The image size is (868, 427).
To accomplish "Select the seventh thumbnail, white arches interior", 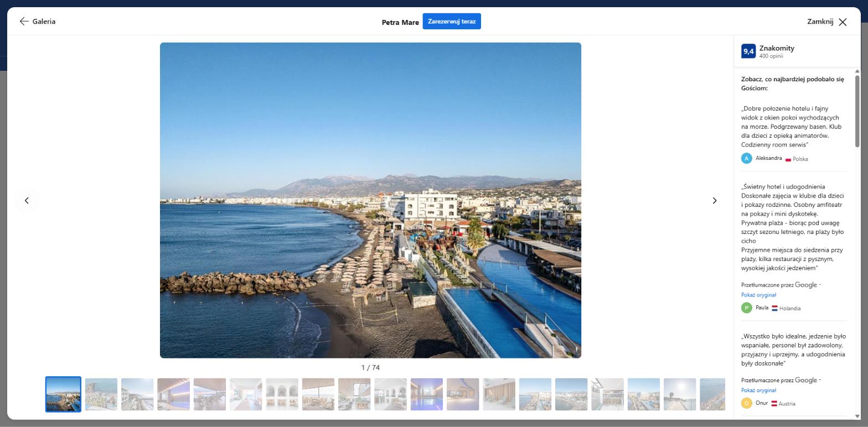I will pos(282,394).
